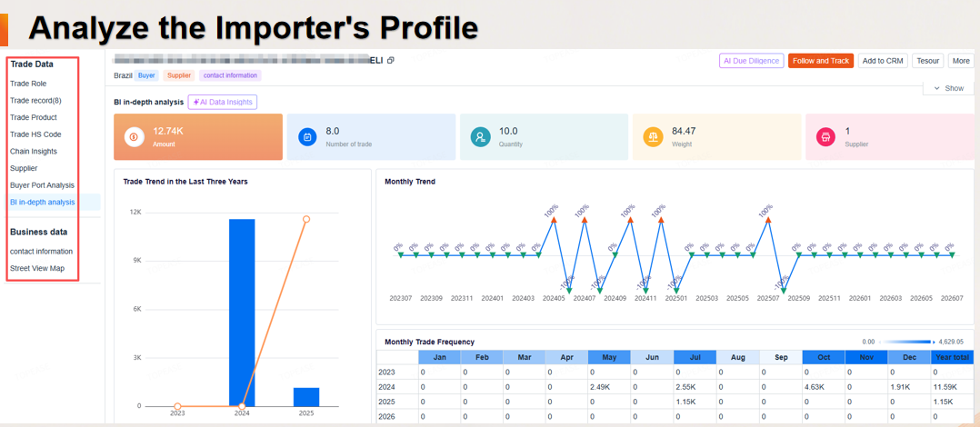This screenshot has width=980, height=427.
Task: Click the 84.47 Weight card
Action: 717,136
